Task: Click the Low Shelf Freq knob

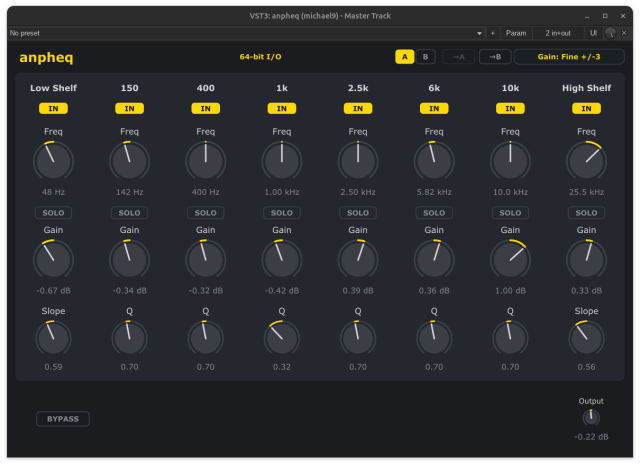Action: tap(53, 161)
